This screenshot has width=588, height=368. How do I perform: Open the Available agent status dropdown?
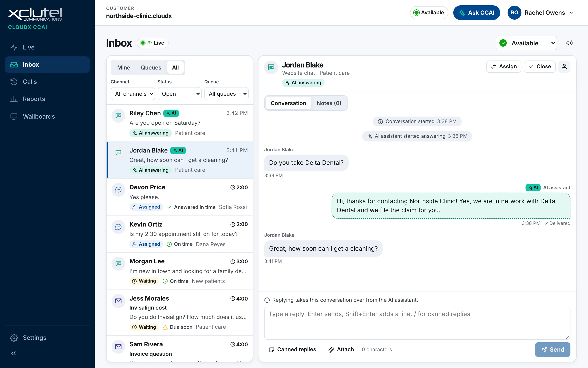point(526,43)
